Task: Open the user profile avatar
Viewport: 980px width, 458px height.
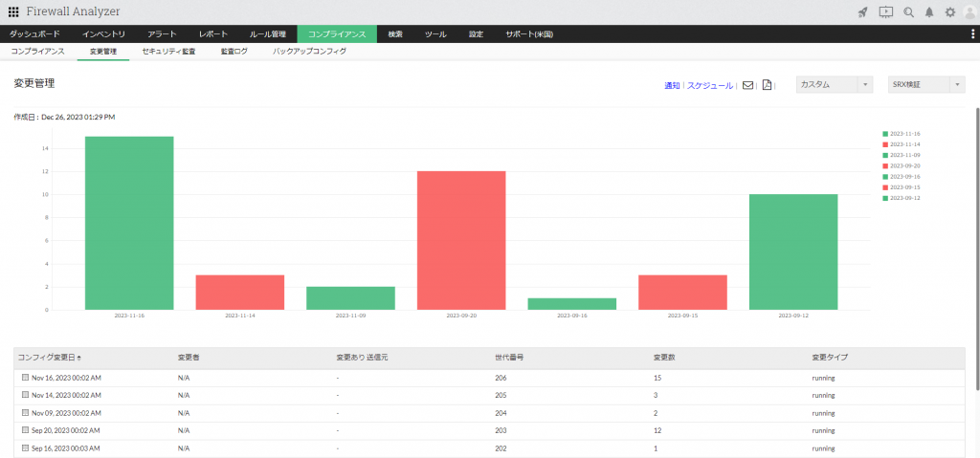Action: [969, 11]
